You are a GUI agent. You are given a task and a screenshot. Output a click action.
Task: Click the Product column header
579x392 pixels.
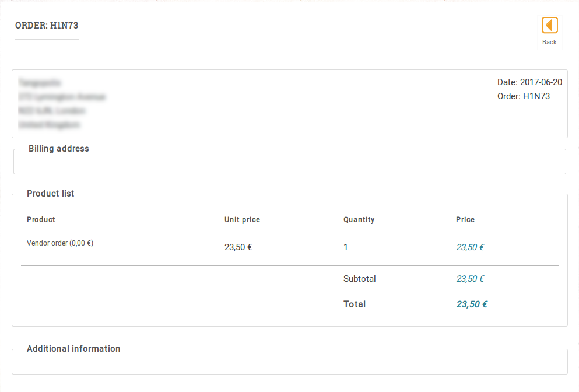pyautogui.click(x=41, y=220)
